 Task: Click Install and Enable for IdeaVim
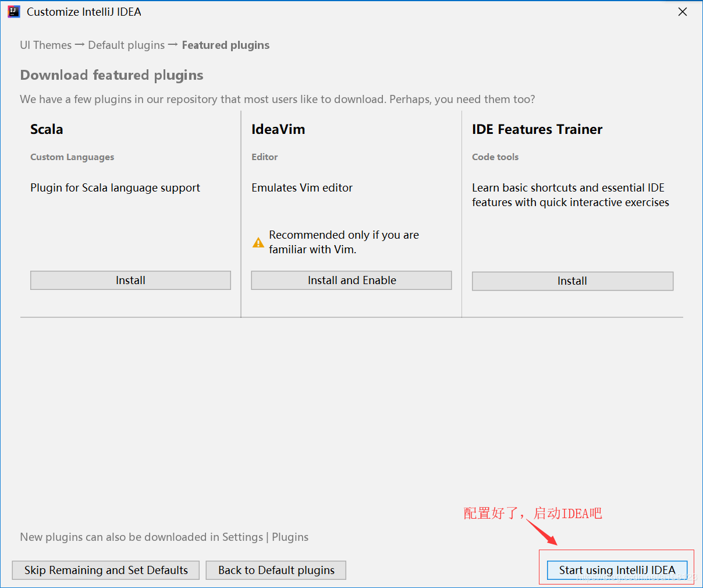click(351, 280)
